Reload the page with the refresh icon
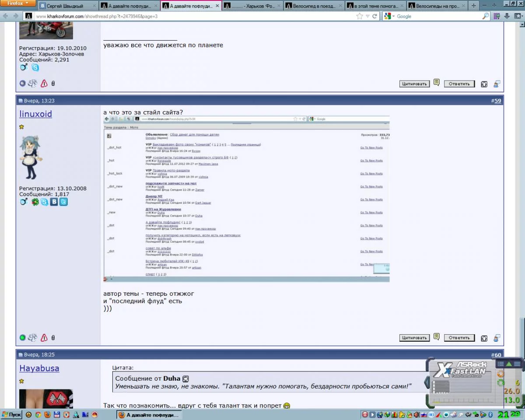Screen dimensions: 525x420 tap(375, 16)
